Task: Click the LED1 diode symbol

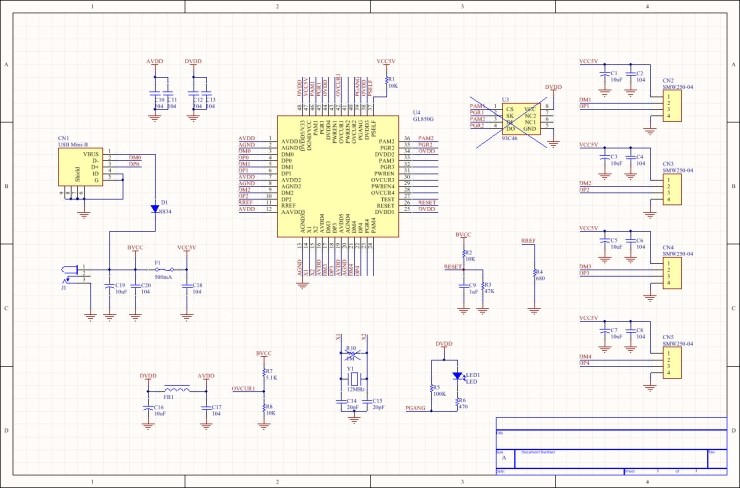Action: [x=457, y=376]
